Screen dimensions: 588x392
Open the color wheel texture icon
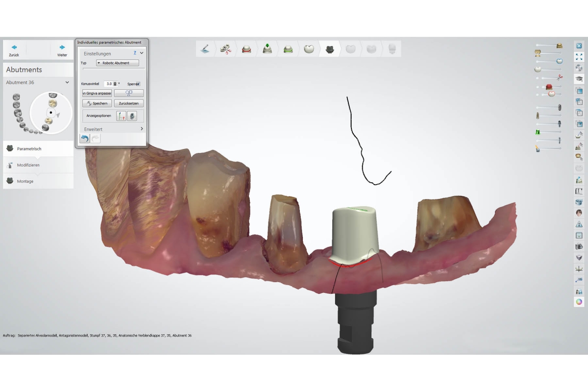click(579, 302)
